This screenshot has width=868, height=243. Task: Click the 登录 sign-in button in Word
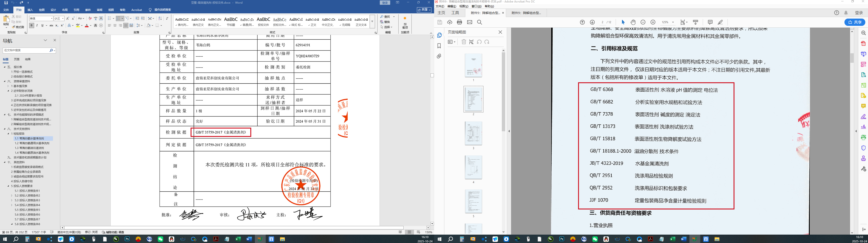click(x=385, y=3)
